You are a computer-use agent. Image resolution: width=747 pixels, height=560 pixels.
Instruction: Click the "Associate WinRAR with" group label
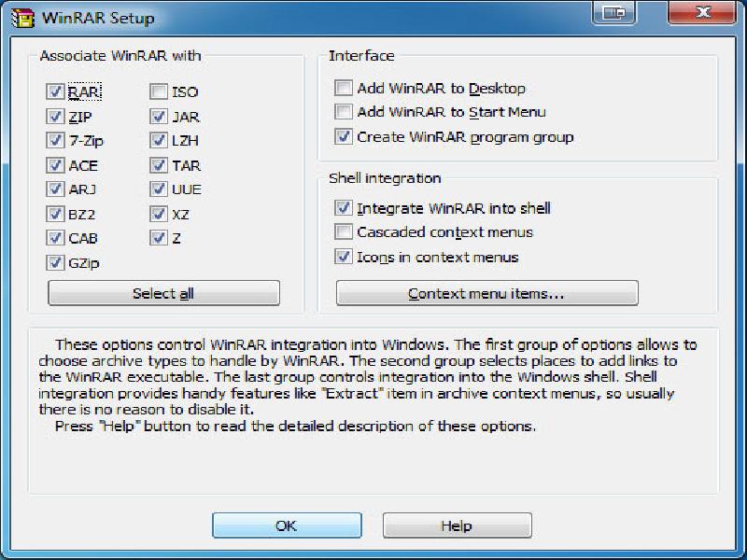click(120, 56)
